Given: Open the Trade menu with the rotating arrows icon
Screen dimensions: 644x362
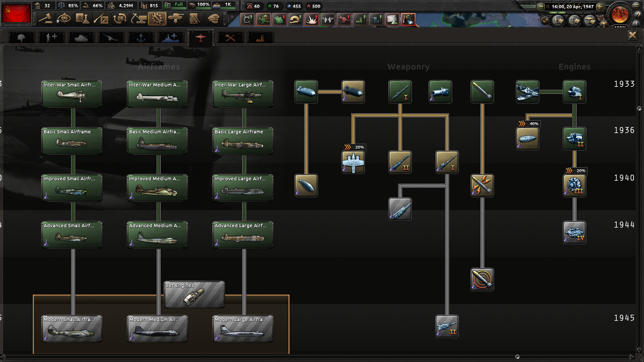Looking at the screenshot, I should [120, 19].
